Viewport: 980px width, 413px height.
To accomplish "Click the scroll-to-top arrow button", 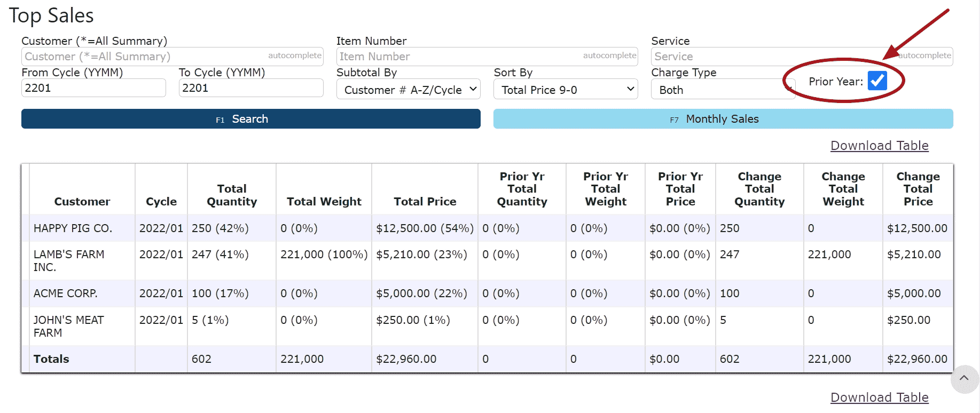I will [x=964, y=378].
